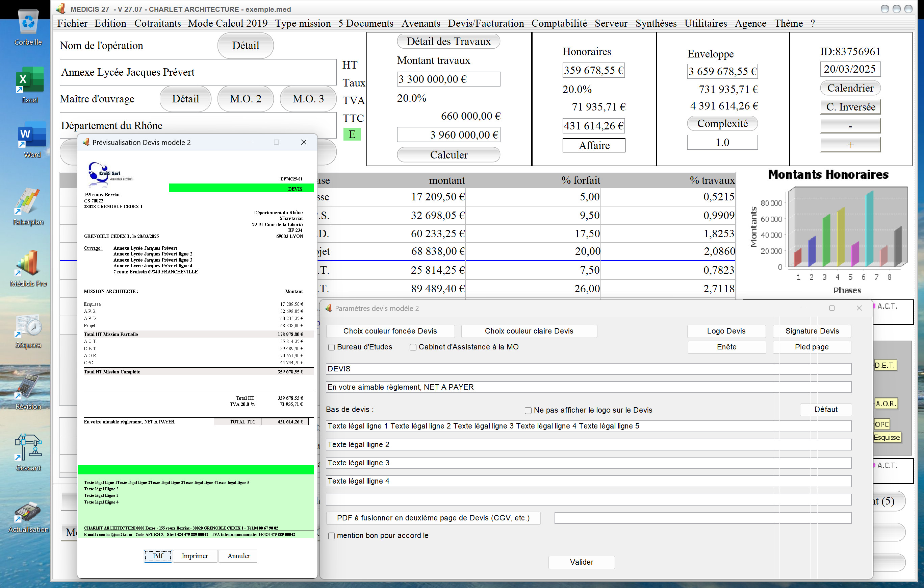Open the Serveur menu
924x588 pixels.
[611, 23]
